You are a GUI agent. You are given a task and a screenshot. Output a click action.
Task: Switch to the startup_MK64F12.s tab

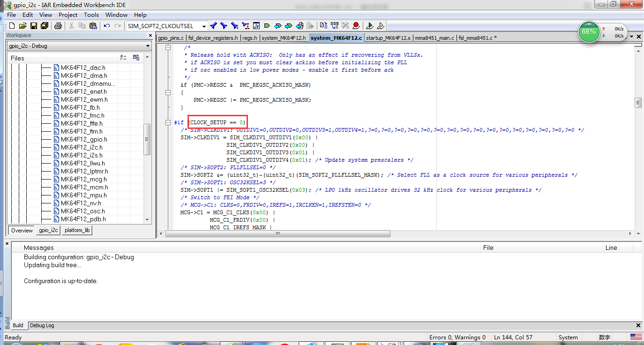(x=388, y=38)
